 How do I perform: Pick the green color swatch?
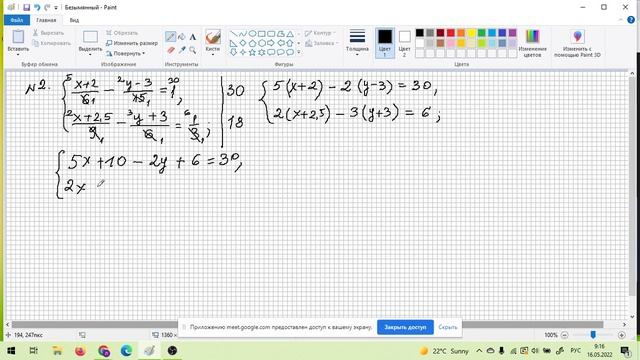482,33
